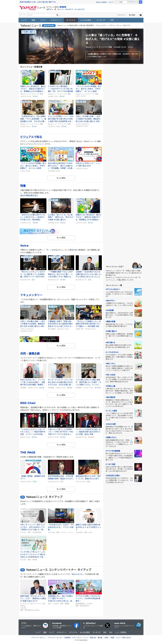Switch to the 有料 tab
This screenshot has height=644, width=162.
click(112, 20)
